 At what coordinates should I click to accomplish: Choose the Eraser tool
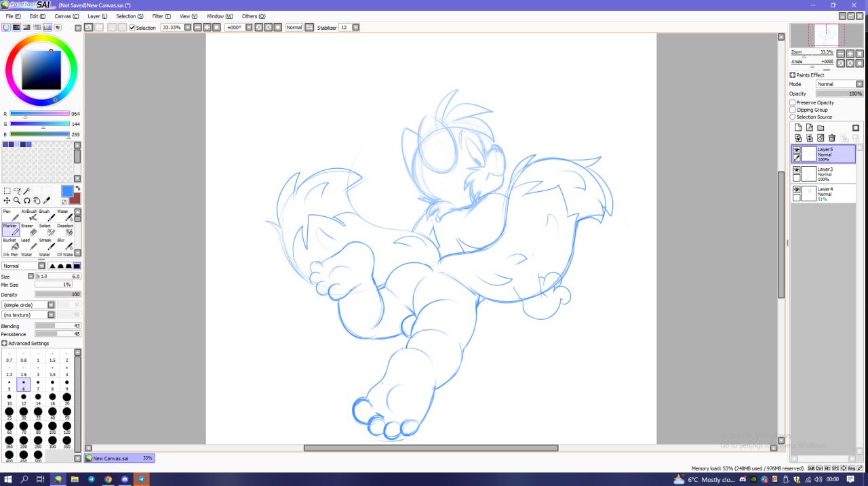tap(29, 230)
